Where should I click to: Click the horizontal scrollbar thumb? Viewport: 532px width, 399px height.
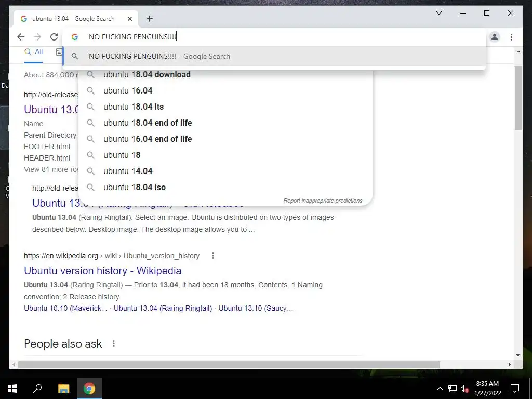pos(229,364)
